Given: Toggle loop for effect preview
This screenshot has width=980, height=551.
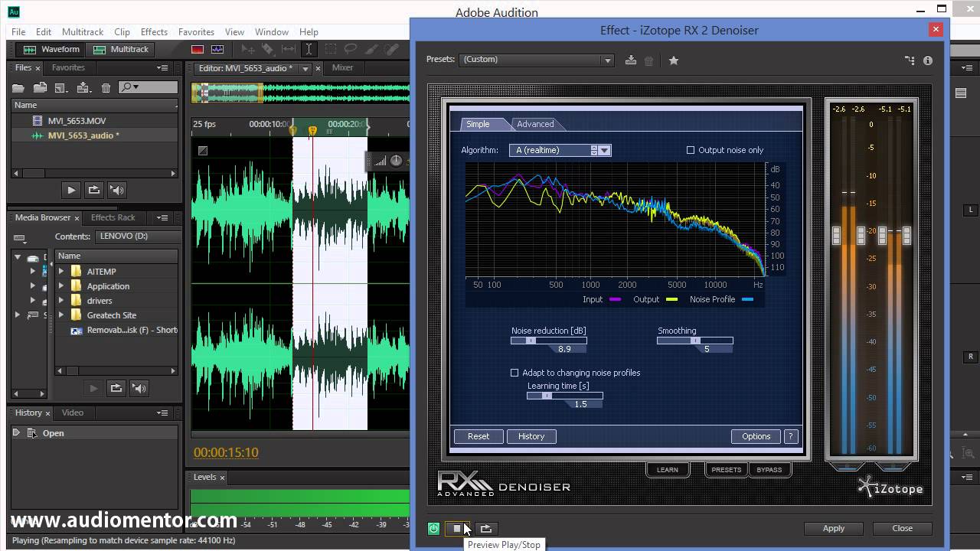Looking at the screenshot, I should click(x=485, y=528).
